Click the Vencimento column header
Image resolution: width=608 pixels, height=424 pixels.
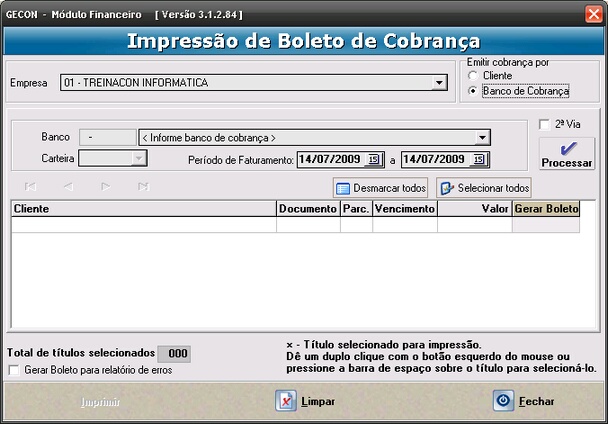[405, 209]
